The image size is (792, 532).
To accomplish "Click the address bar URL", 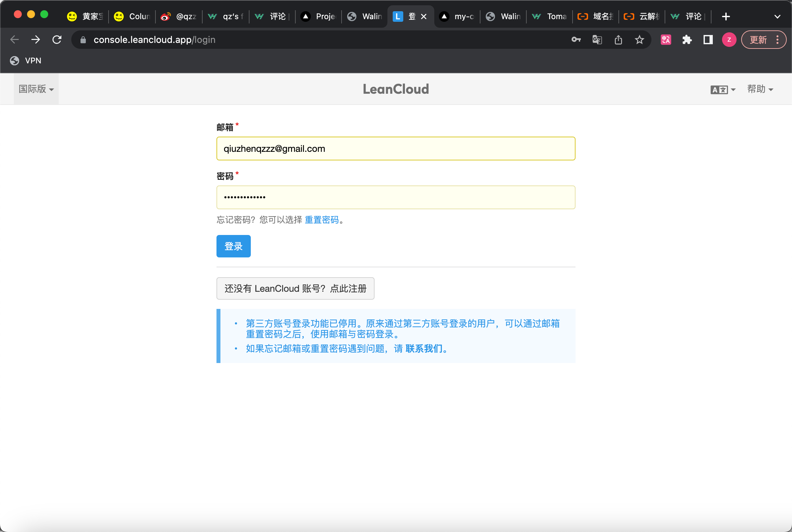I will pos(154,40).
